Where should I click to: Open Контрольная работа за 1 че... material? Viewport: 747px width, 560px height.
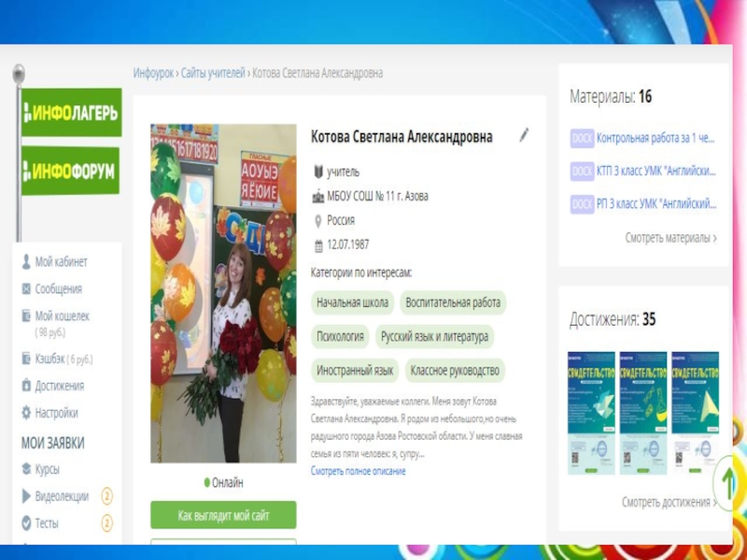pyautogui.click(x=656, y=138)
